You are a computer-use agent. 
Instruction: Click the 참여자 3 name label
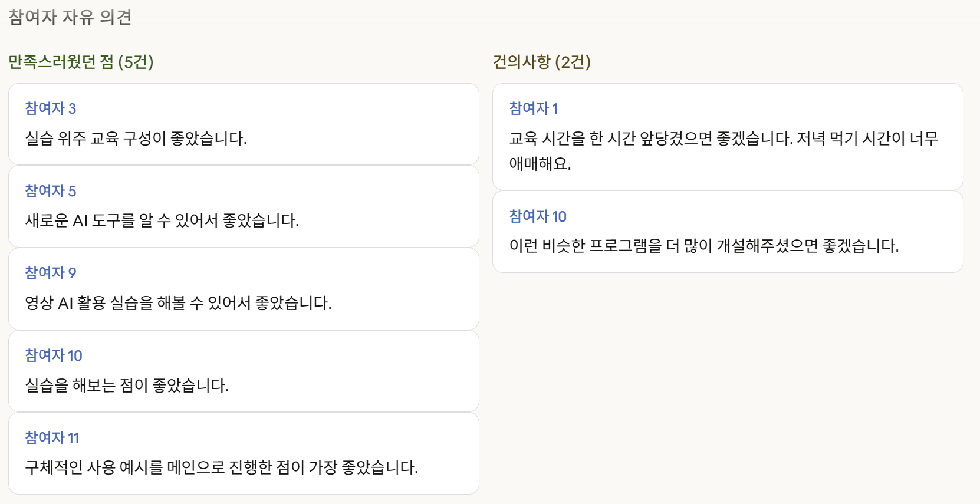click(x=51, y=108)
